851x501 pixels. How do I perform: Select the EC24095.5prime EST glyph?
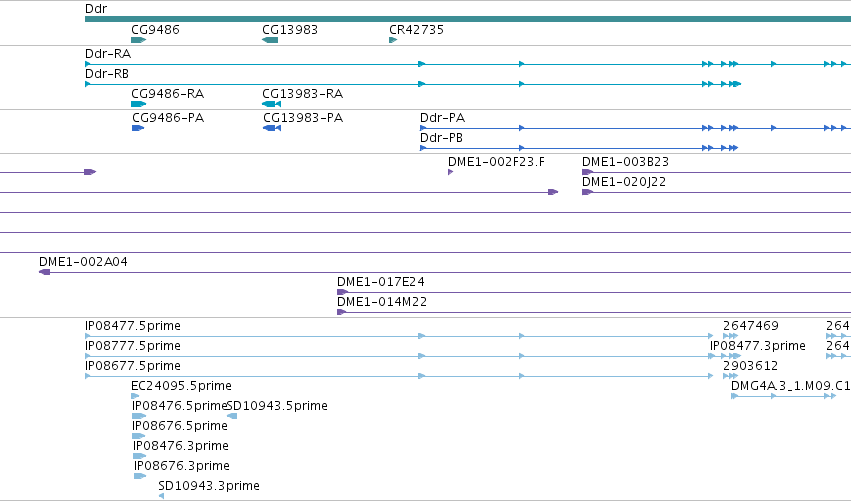coord(135,396)
